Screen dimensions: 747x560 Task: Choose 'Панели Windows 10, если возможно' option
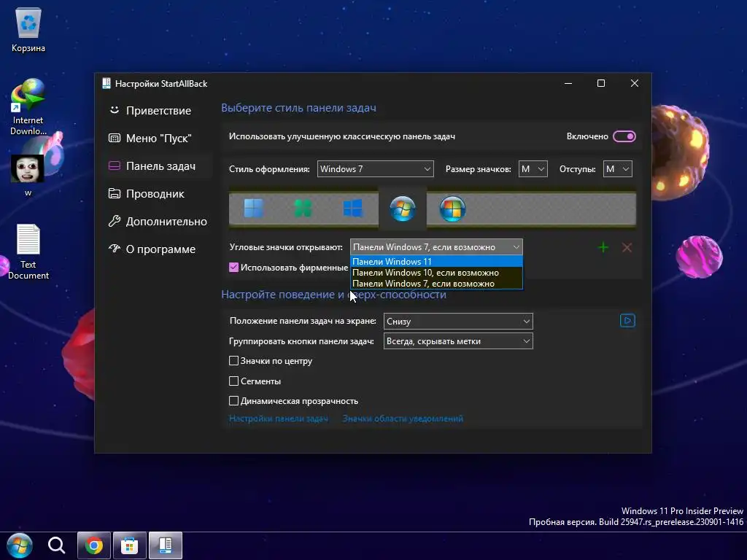[436, 273]
